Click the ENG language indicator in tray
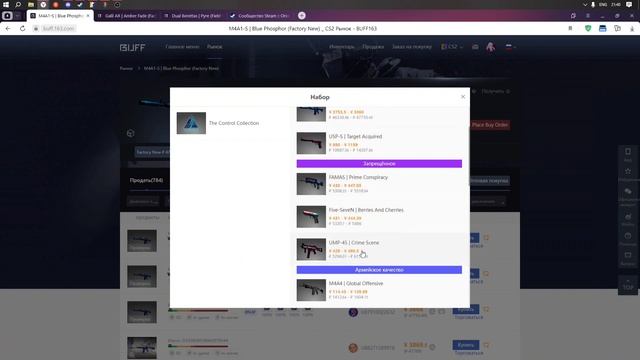640x360 pixels. (x=603, y=4)
